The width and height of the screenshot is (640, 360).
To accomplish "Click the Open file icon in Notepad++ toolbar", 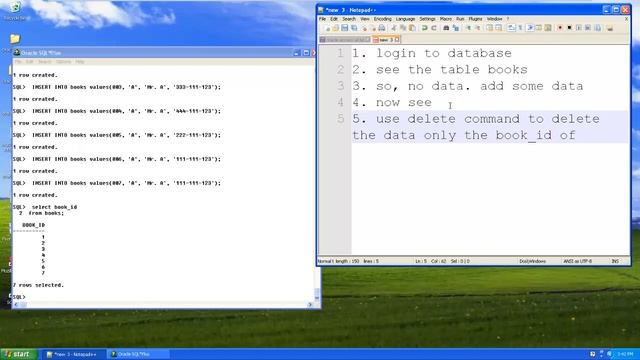I will tap(336, 28).
